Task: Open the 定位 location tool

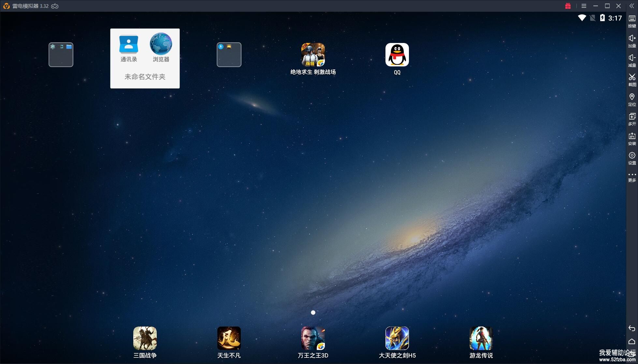Action: pyautogui.click(x=632, y=100)
